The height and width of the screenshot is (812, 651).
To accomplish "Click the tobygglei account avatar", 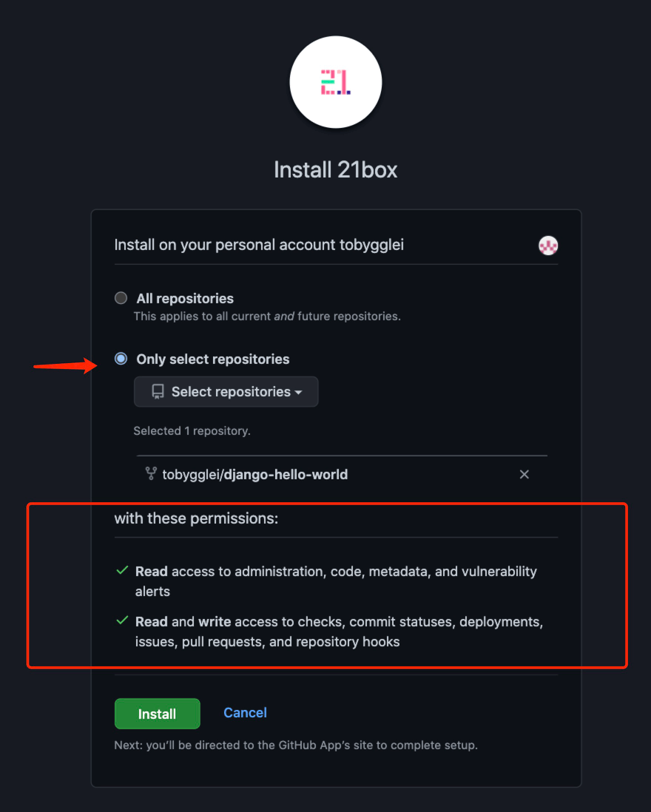I will coord(548,246).
